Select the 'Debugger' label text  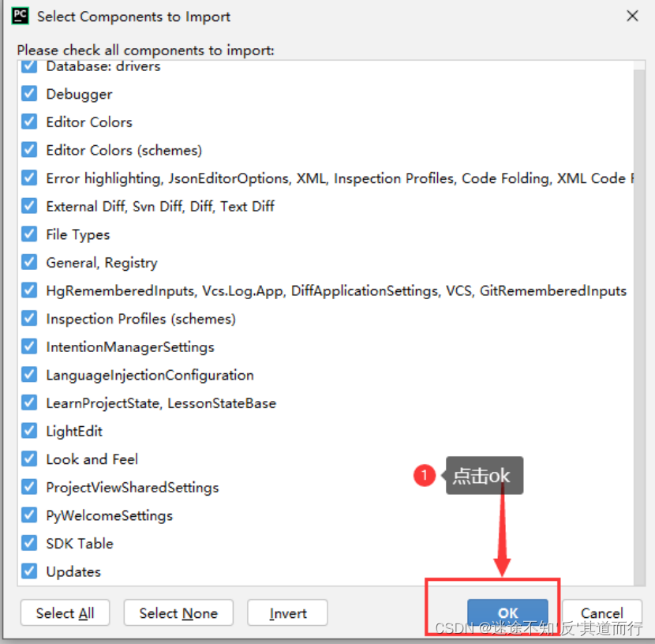(x=79, y=94)
